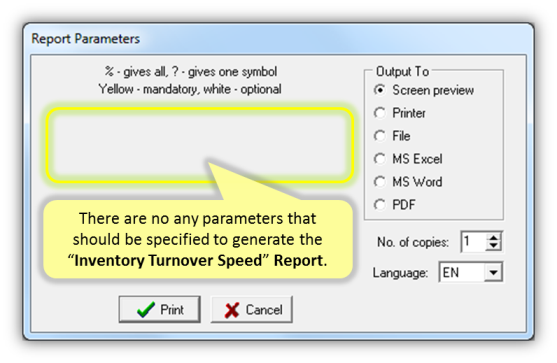Click the Inventory Turnover Speed callout note

[x=198, y=239]
